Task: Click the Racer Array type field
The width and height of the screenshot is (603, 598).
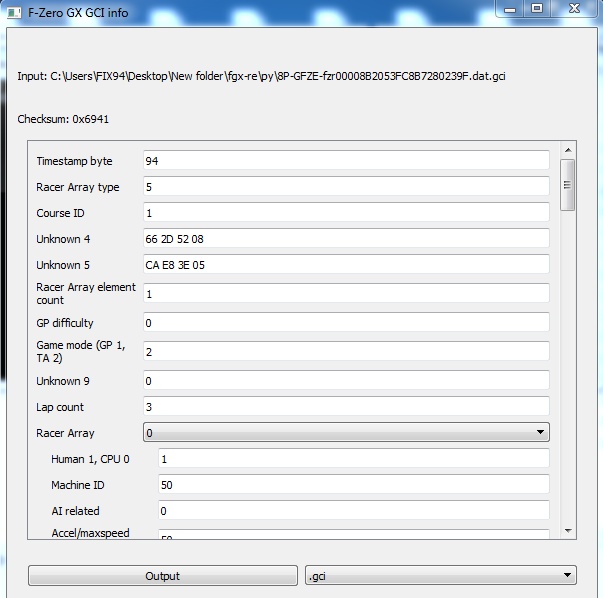Action: tap(346, 187)
